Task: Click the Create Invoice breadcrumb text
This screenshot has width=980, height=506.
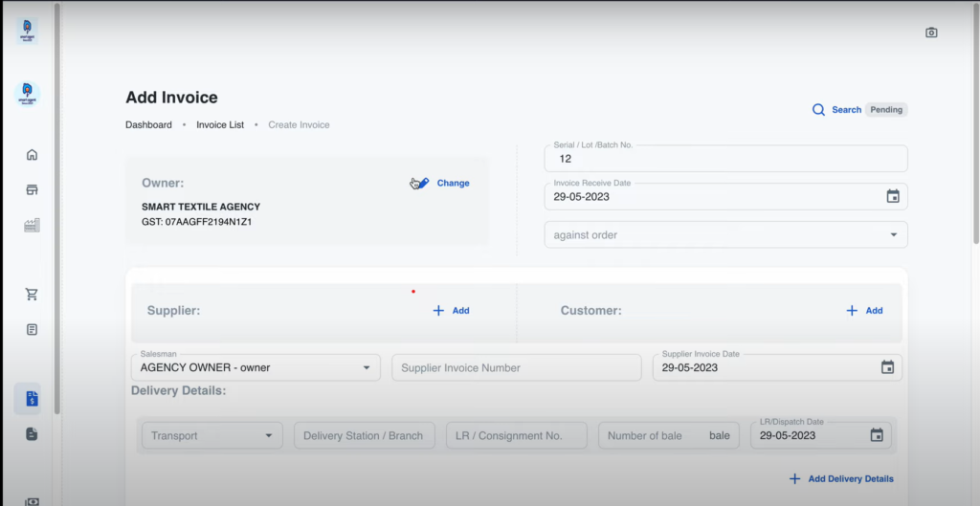Action: (x=299, y=125)
